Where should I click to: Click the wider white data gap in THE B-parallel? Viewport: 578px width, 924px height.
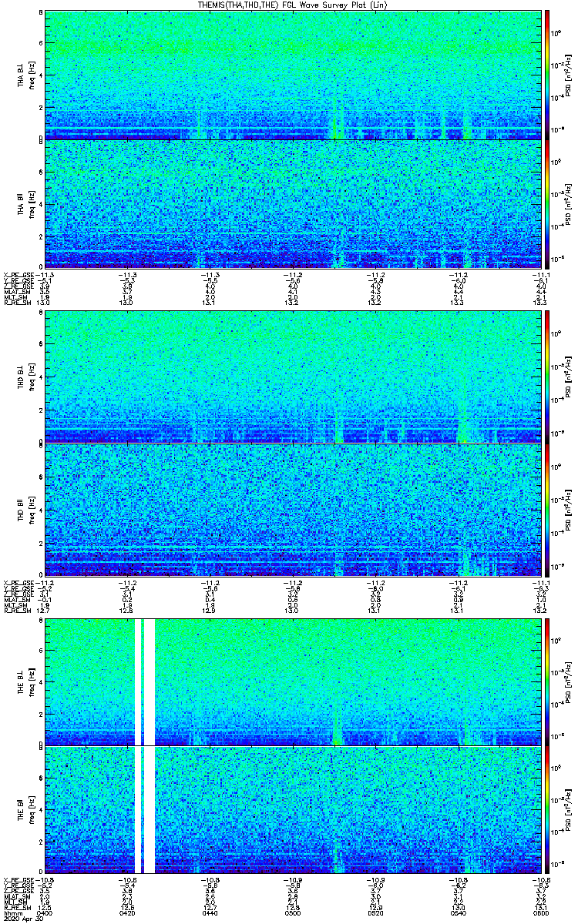point(150,810)
